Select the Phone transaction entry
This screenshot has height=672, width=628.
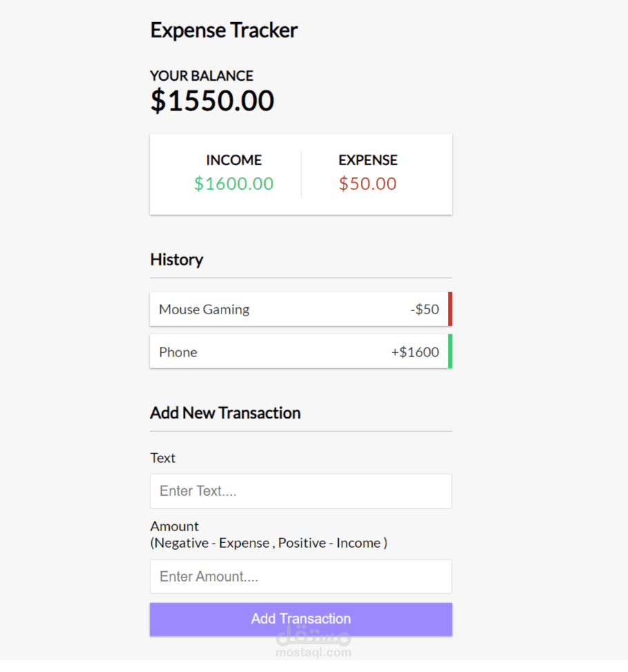click(x=276, y=352)
